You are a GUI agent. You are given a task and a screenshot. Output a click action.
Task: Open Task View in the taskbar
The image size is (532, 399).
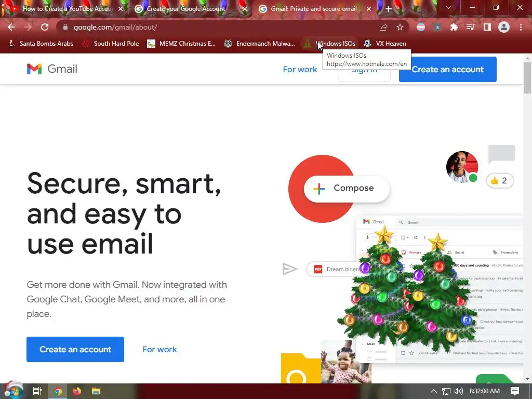pyautogui.click(x=37, y=391)
